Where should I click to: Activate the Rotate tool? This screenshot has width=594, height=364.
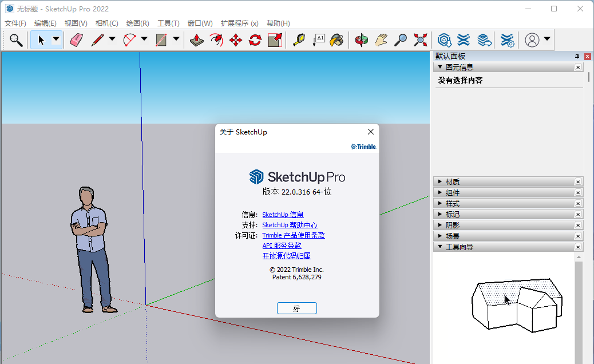point(255,39)
